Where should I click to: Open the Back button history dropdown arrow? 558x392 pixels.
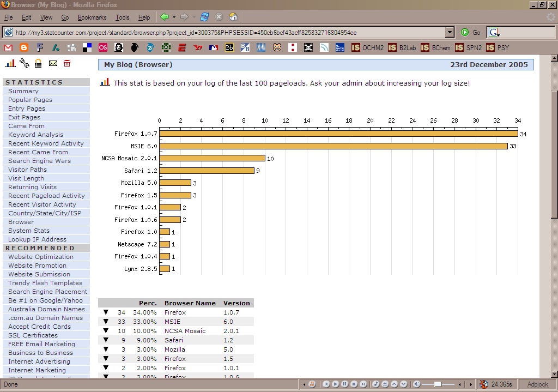[174, 17]
